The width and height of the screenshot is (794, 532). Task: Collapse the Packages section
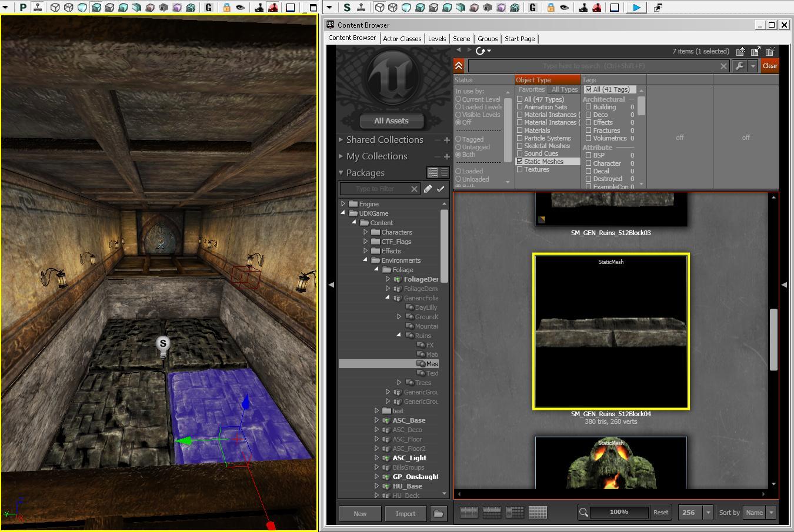341,172
